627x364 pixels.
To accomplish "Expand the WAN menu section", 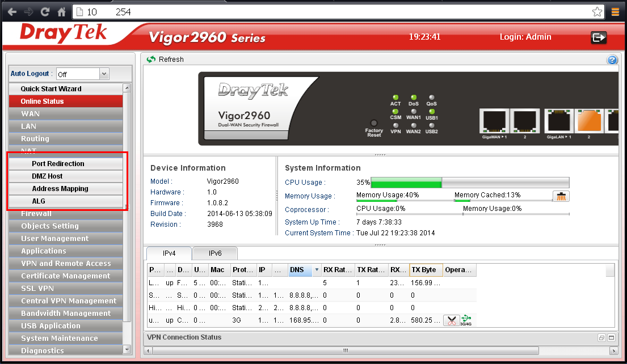I will pyautogui.click(x=66, y=114).
